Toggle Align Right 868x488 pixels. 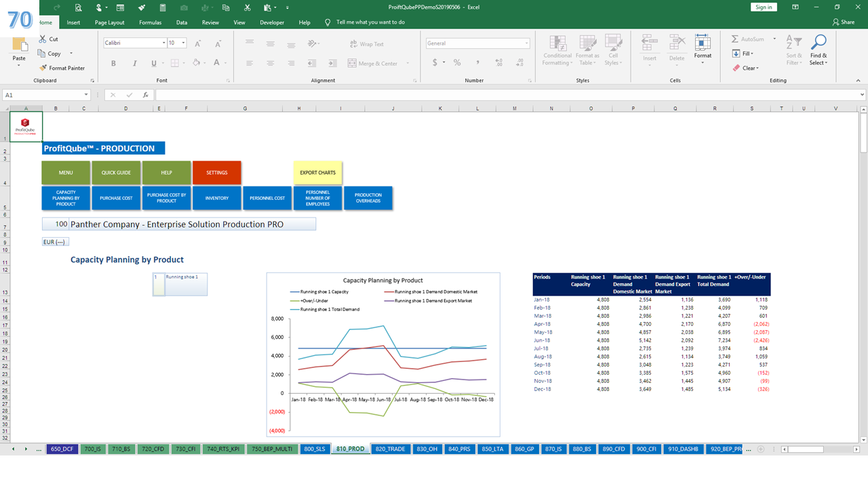coord(291,63)
